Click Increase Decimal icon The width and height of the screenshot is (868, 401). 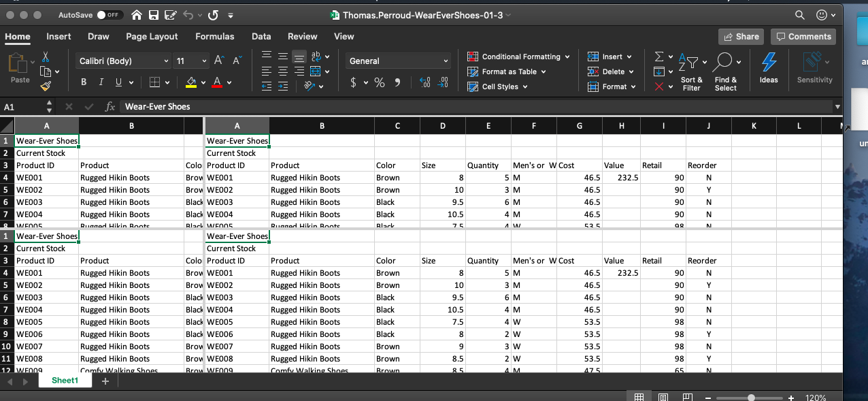[x=426, y=82]
